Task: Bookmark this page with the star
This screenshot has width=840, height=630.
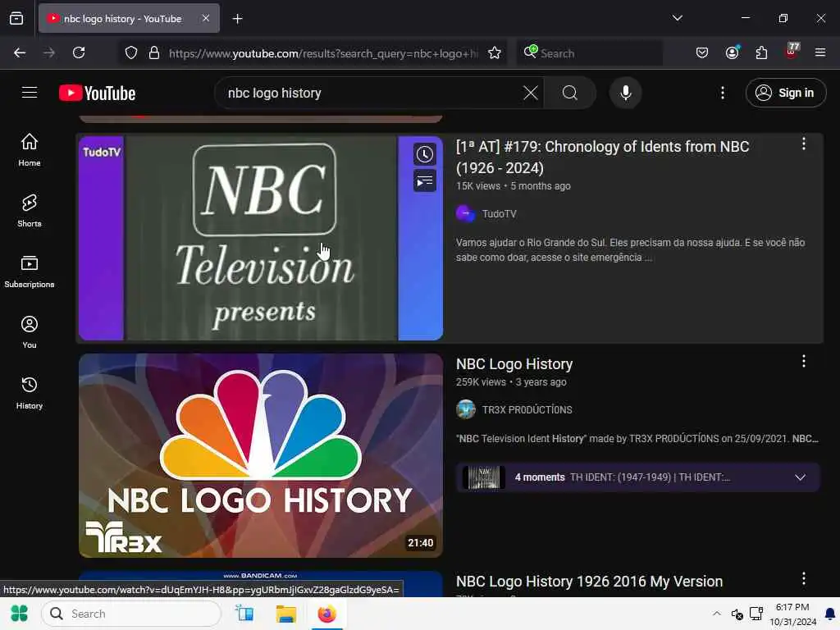Action: (x=495, y=52)
